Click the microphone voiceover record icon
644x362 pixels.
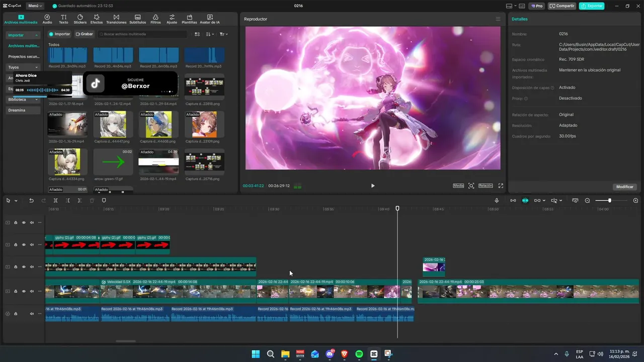pyautogui.click(x=497, y=201)
